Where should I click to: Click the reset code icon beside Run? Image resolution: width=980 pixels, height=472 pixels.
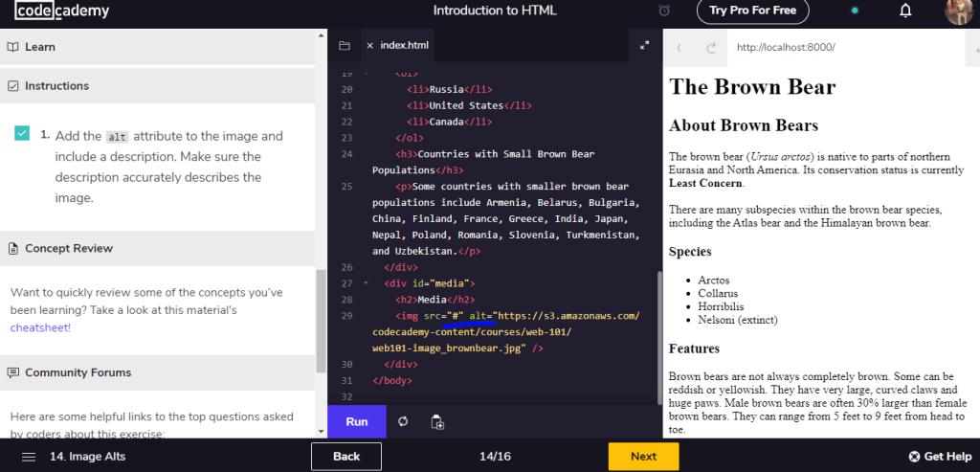[x=403, y=421]
